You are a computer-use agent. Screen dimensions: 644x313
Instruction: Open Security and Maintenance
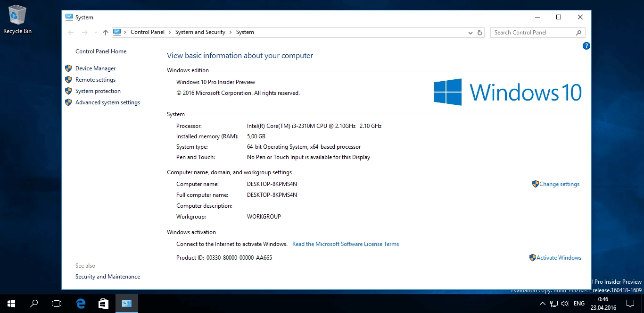pyautogui.click(x=107, y=277)
